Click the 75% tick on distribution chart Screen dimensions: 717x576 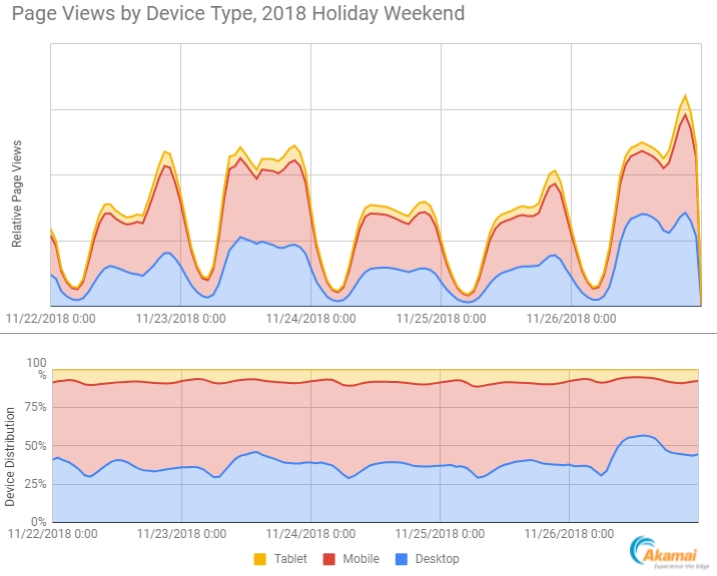35,407
